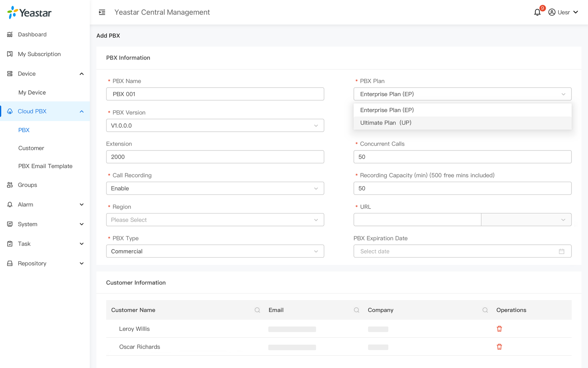This screenshot has width=588, height=368.
Task: Click the Groups icon in sidebar
Action: click(10, 185)
